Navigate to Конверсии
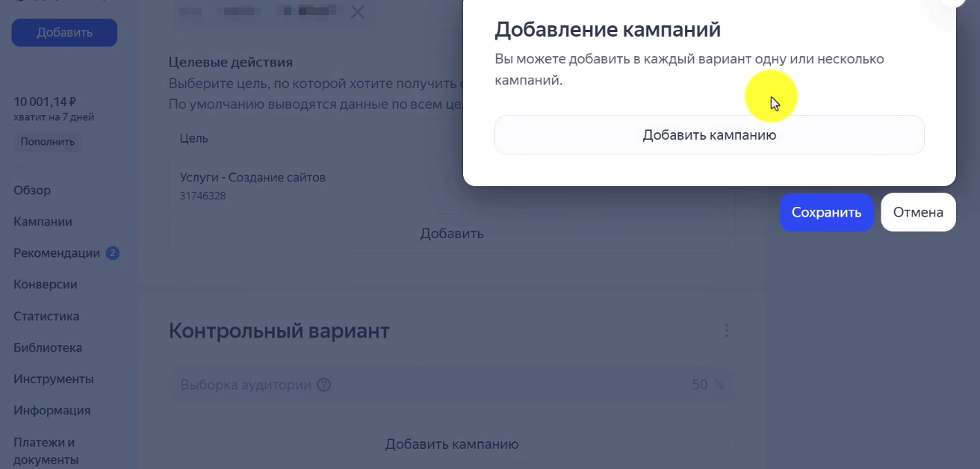Image resolution: width=980 pixels, height=469 pixels. [x=44, y=285]
